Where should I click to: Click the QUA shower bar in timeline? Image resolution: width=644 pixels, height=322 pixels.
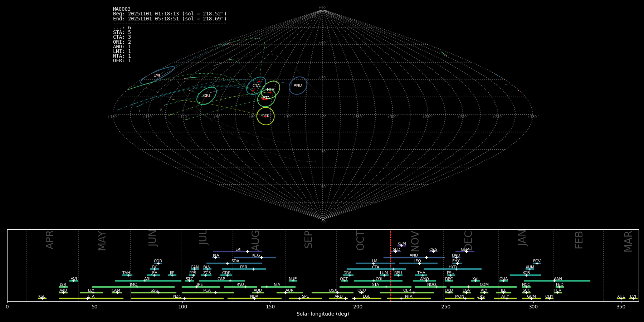pyautogui.click(x=503, y=281)
